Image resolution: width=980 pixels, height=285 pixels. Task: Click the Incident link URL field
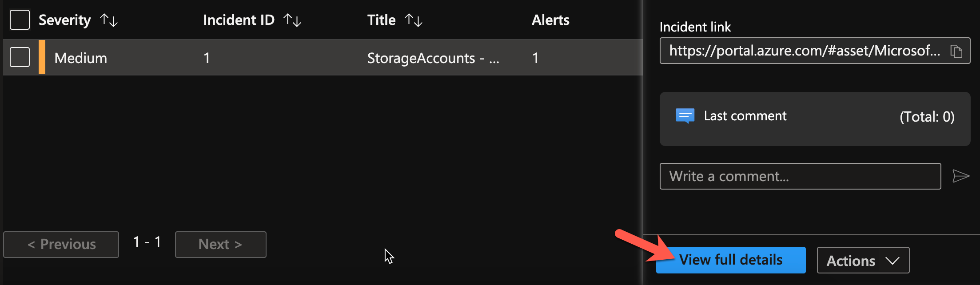804,51
